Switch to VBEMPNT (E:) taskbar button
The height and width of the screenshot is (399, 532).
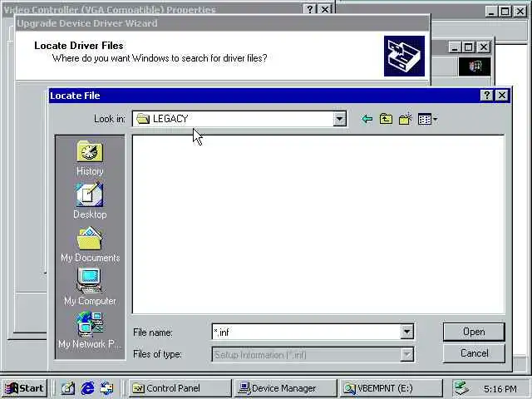pyautogui.click(x=391, y=388)
